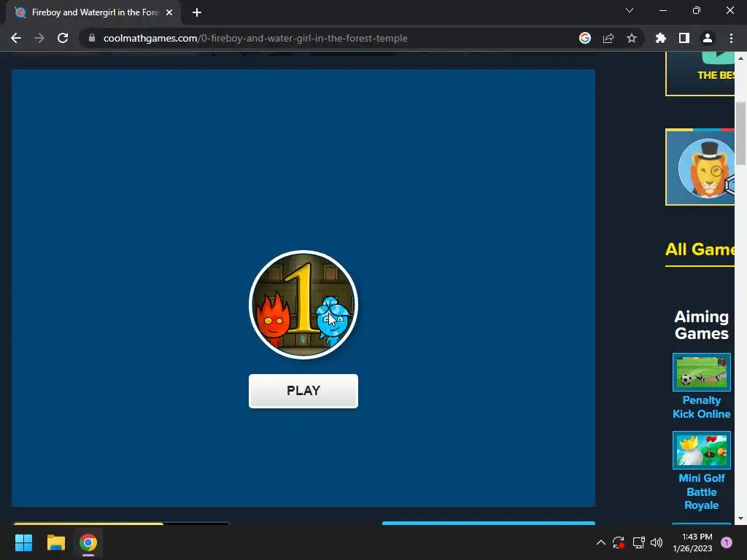Open the volume control tray icon
Viewport: 747px width, 560px height.
[x=657, y=542]
